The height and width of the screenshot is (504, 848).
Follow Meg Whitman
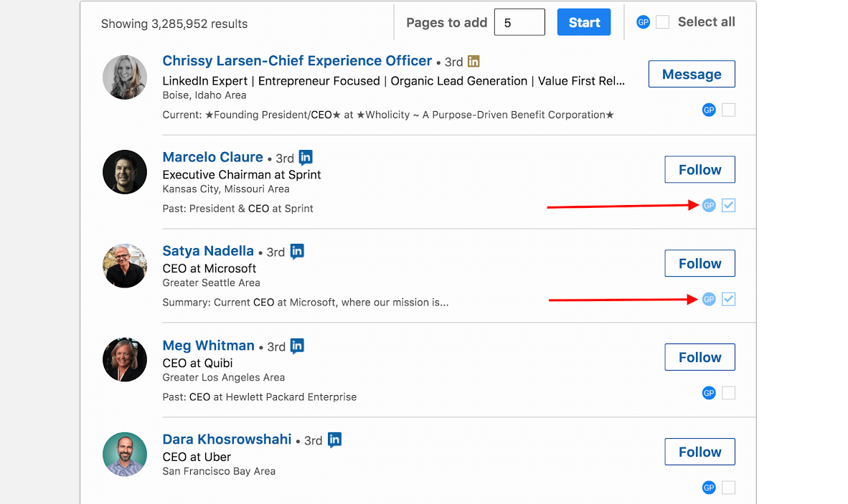click(699, 357)
